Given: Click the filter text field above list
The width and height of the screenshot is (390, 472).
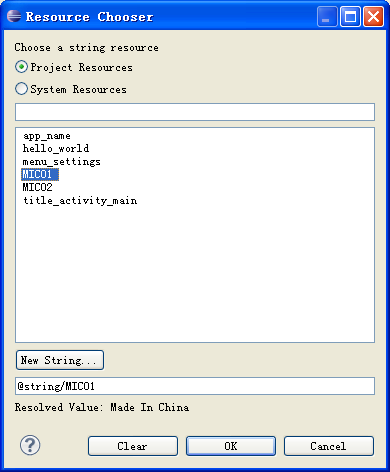Looking at the screenshot, I should tap(195, 112).
